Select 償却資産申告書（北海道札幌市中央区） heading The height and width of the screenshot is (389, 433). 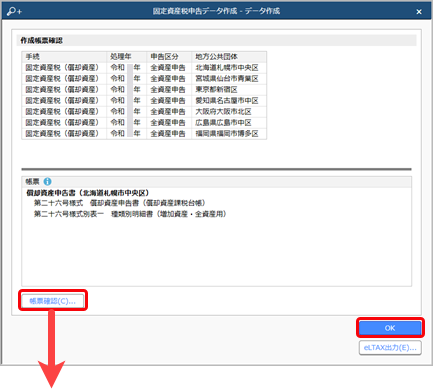pyautogui.click(x=88, y=193)
